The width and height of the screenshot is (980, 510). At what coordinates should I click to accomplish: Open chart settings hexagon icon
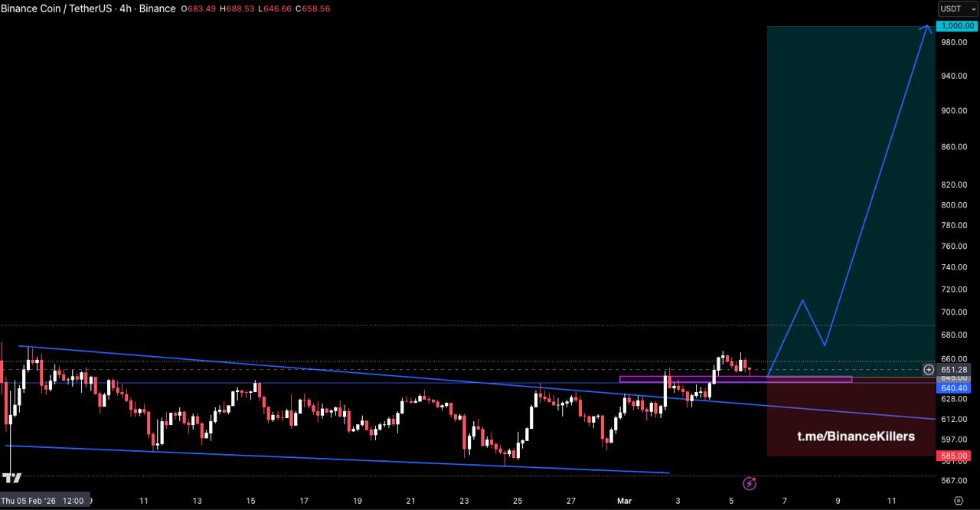pyautogui.click(x=959, y=500)
